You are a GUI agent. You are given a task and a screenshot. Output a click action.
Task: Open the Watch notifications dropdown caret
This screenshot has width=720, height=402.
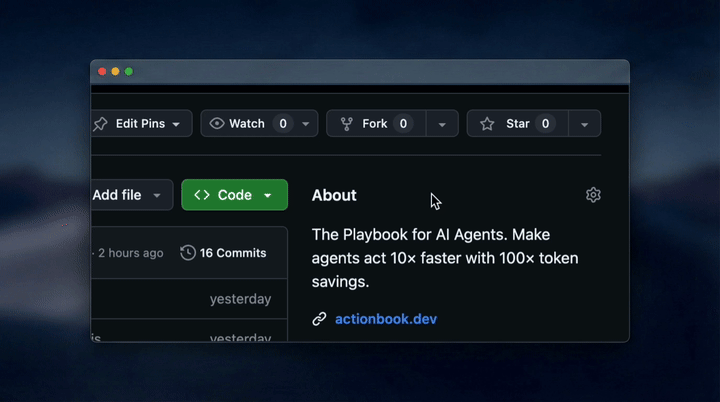305,124
